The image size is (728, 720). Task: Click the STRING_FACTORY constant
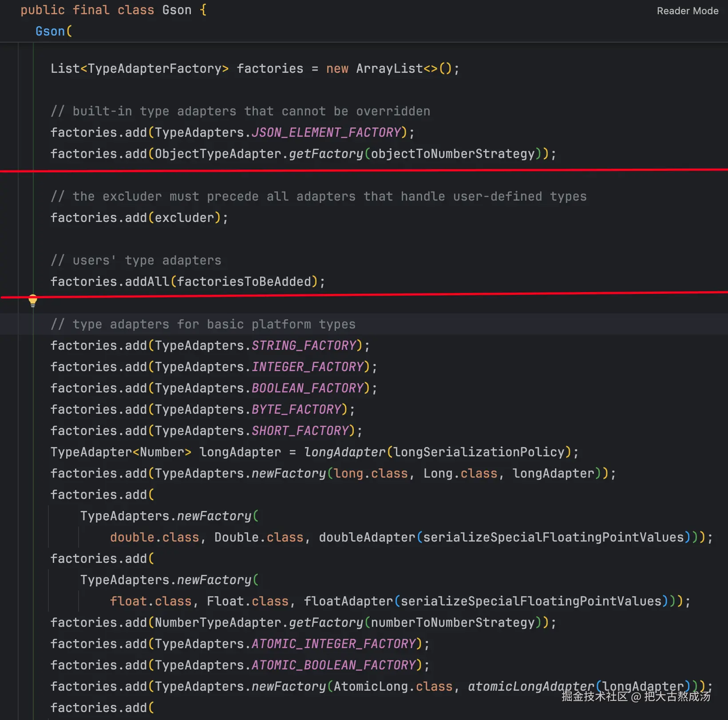click(304, 346)
